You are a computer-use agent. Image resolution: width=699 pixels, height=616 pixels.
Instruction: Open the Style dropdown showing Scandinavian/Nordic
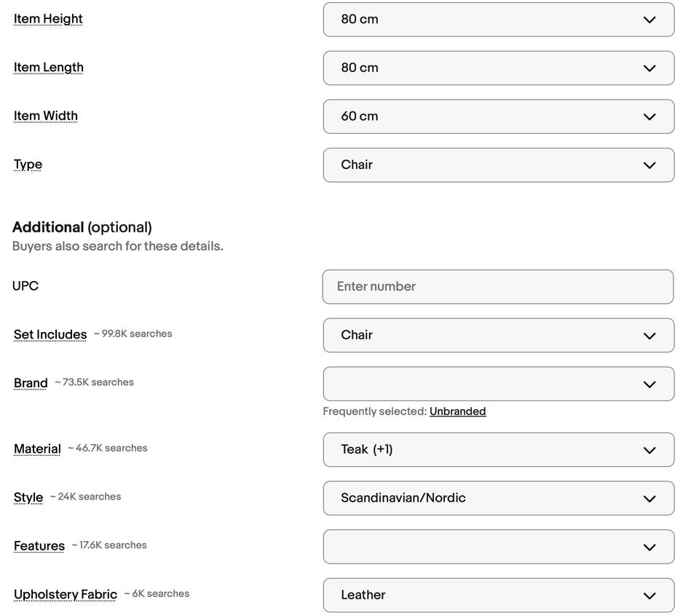[498, 498]
